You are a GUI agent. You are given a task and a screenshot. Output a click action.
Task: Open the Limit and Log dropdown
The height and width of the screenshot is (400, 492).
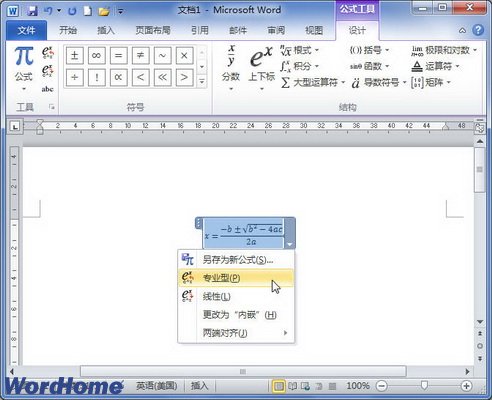pos(444,50)
